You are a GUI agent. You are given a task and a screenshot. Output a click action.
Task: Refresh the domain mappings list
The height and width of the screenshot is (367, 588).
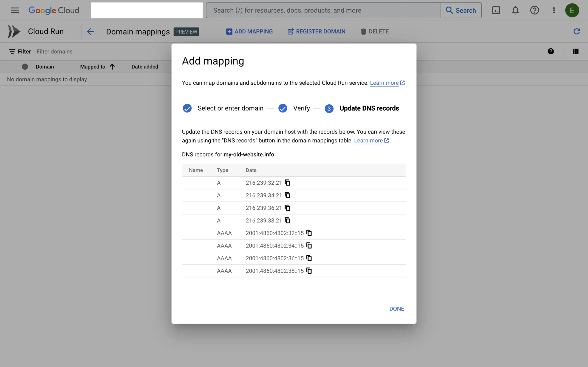pos(577,31)
